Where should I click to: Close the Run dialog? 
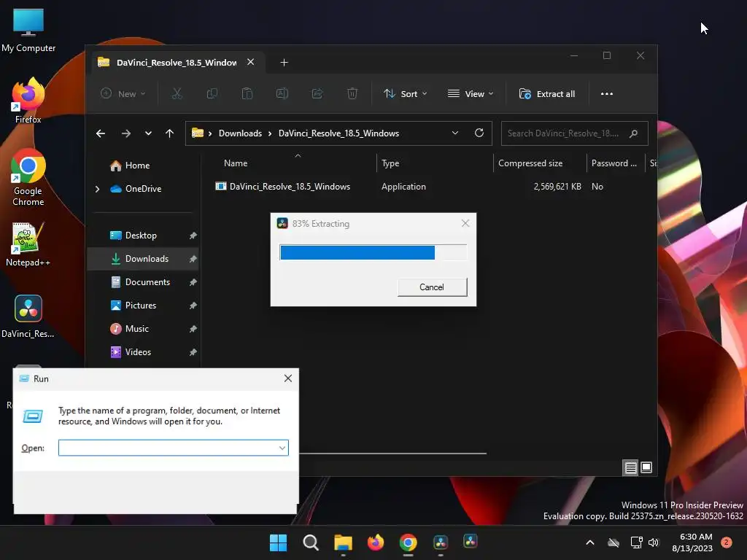pyautogui.click(x=287, y=378)
